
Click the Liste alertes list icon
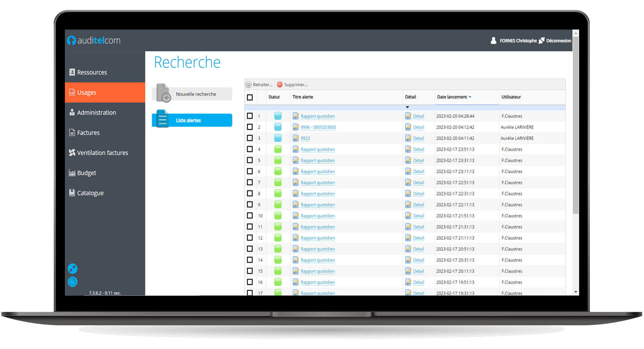(162, 119)
